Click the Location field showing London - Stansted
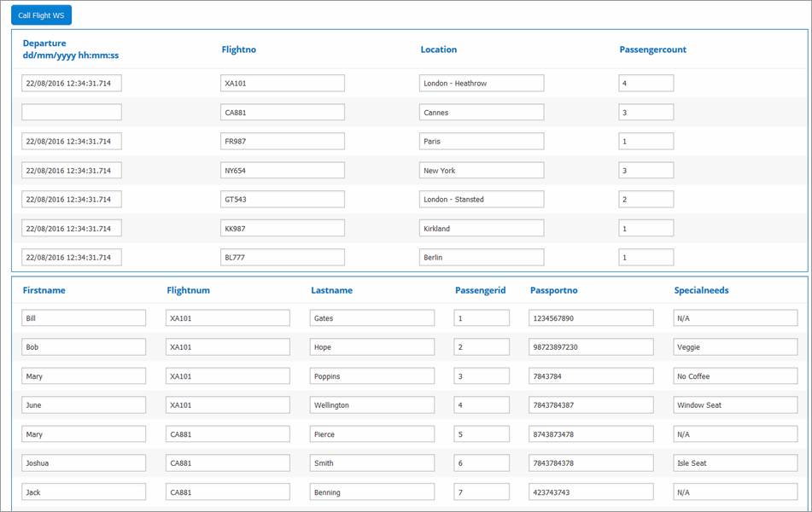 click(x=482, y=200)
